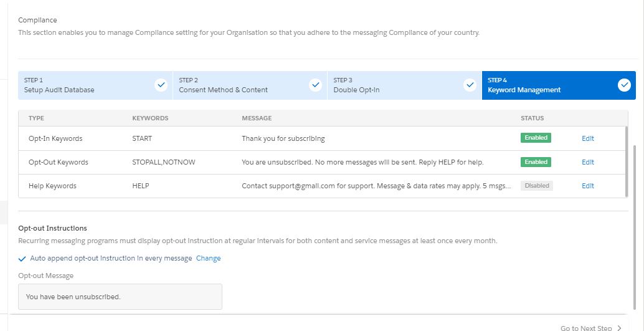The image size is (644, 331).
Task: Click the STOPALL,NOTNOW keyword cell
Action: pyautogui.click(x=163, y=162)
